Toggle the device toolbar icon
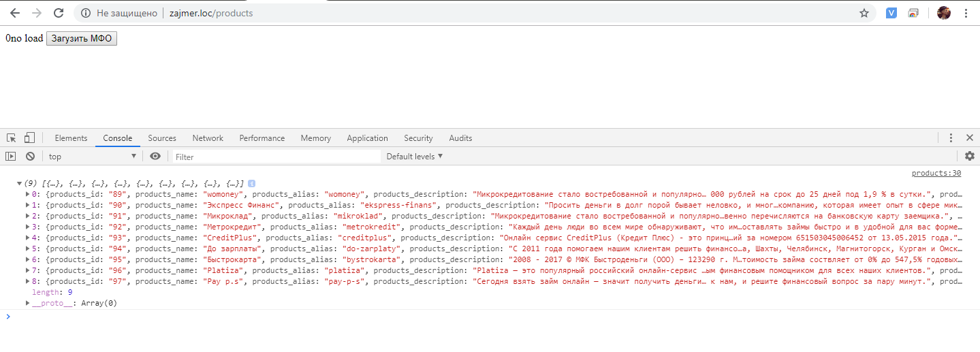 tap(29, 138)
